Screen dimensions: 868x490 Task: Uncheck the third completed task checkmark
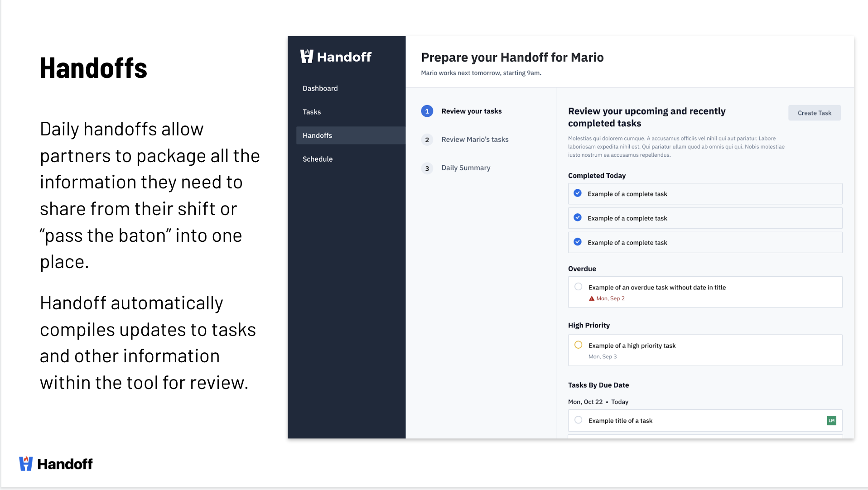click(x=578, y=242)
